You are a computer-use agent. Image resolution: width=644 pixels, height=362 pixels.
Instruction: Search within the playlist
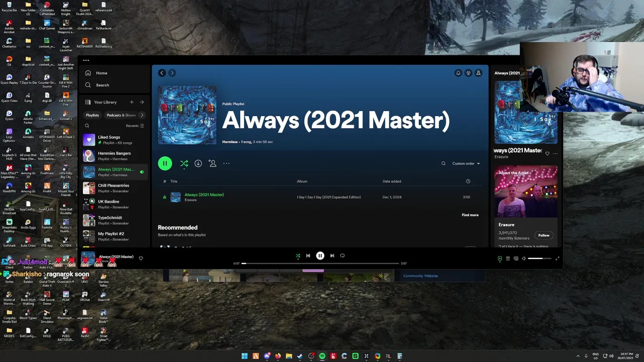click(443, 163)
